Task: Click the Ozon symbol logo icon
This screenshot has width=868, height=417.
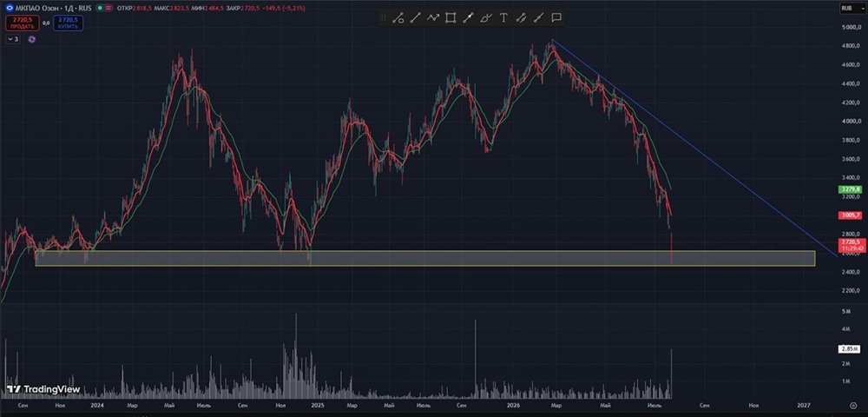Action: point(10,9)
